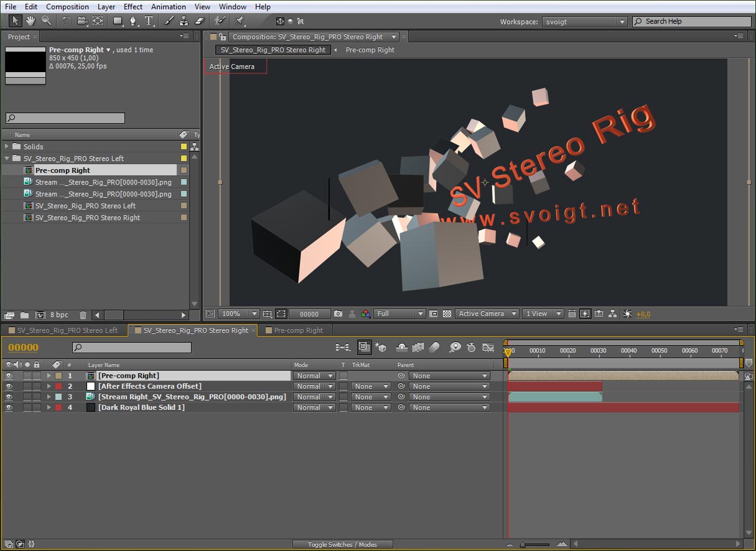Open the Graph Editor in timeline
Screen dimensions: 756x551
click(488, 347)
